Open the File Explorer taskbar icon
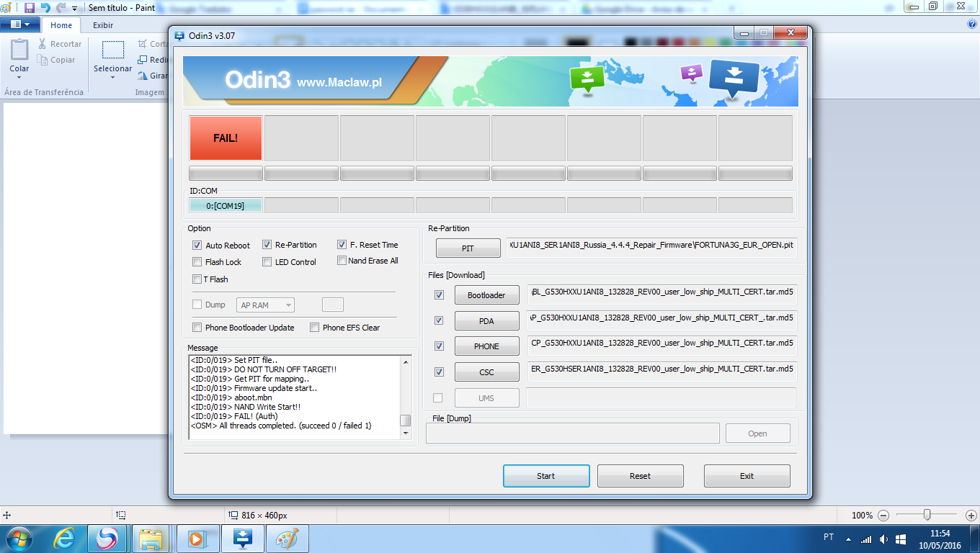Viewport: 980px width, 553px height. coord(152,539)
